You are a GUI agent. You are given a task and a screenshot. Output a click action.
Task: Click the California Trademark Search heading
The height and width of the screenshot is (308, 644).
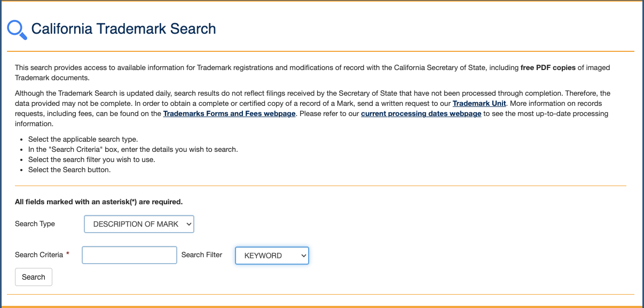[x=123, y=29]
